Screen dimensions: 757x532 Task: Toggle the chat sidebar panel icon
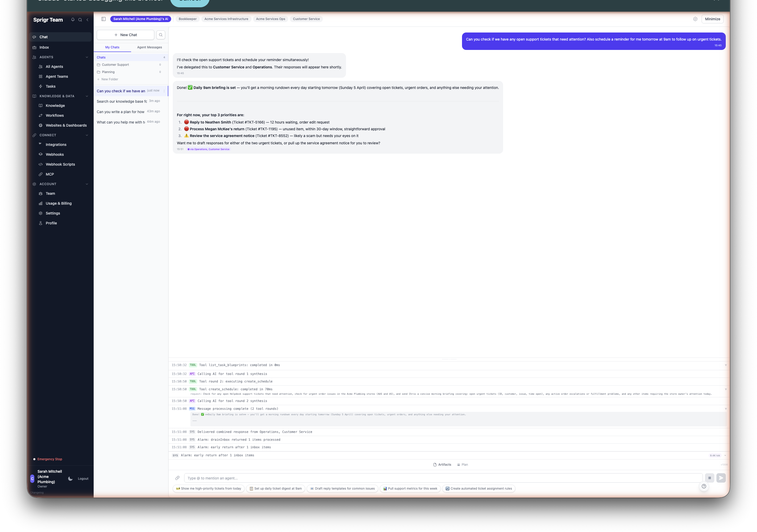tap(103, 19)
